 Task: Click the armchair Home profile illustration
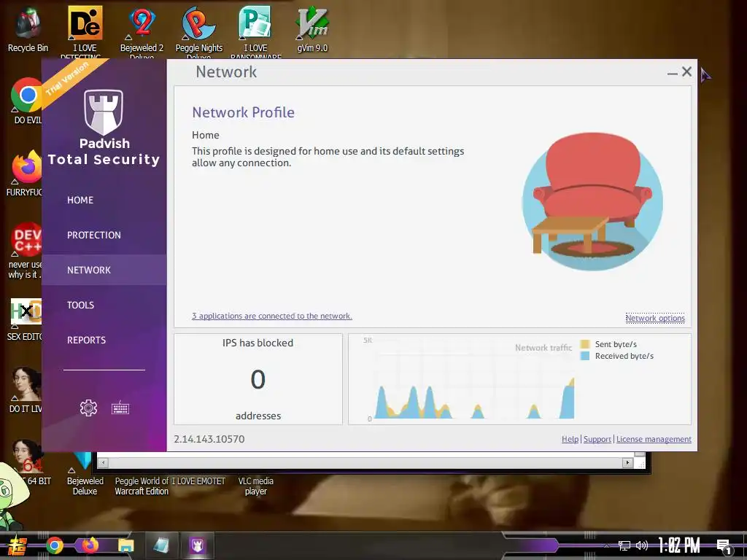[x=592, y=201]
